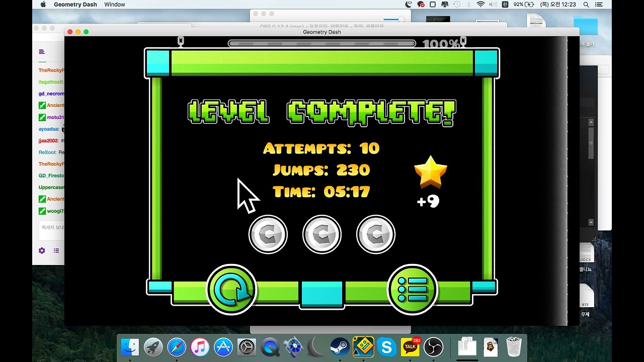Click username ayoadsa in chat
Image resolution: width=644 pixels, height=362 pixels.
click(49, 129)
